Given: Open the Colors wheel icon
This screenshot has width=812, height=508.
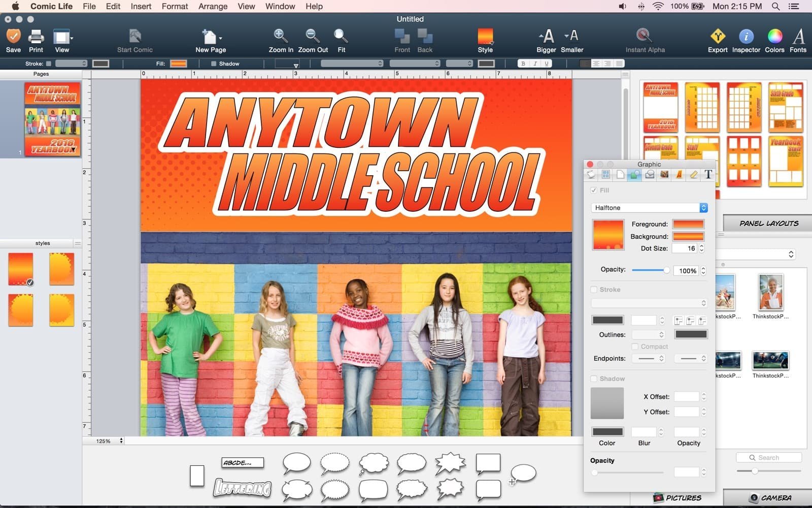Looking at the screenshot, I should coord(774,37).
